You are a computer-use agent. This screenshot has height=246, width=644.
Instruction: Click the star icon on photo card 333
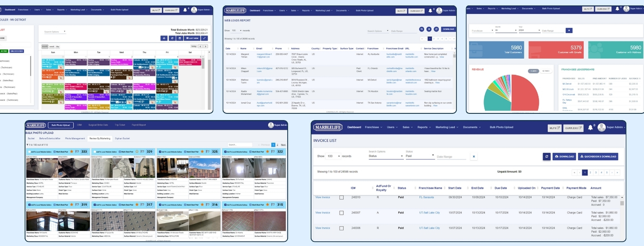coord(71,152)
